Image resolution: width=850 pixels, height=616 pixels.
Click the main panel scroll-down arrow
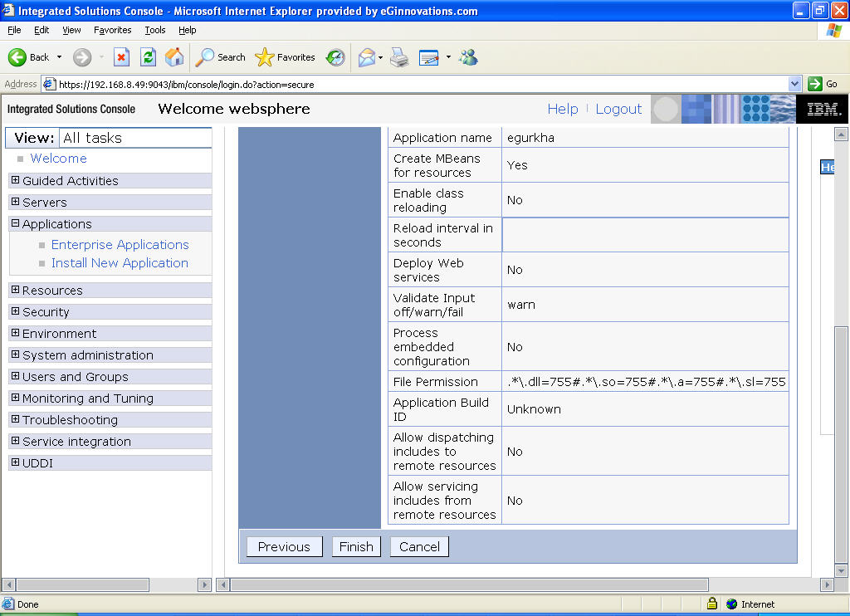(x=842, y=570)
